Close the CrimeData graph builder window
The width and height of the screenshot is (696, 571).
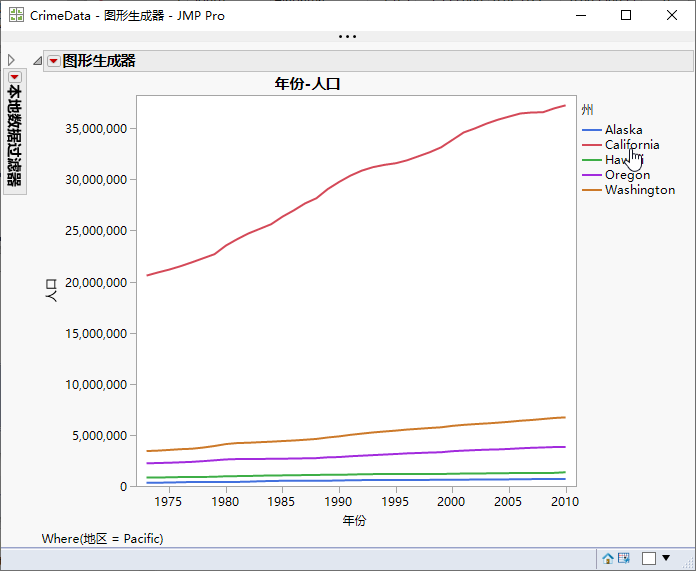pyautogui.click(x=672, y=15)
